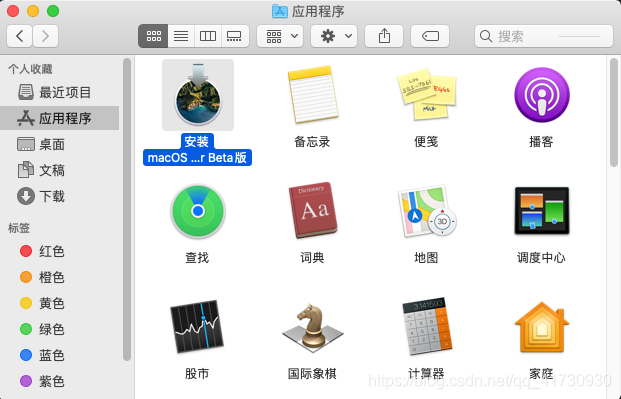Open the group-by arrangement dropdown
Viewport: 621px width, 399px height.
(x=280, y=36)
